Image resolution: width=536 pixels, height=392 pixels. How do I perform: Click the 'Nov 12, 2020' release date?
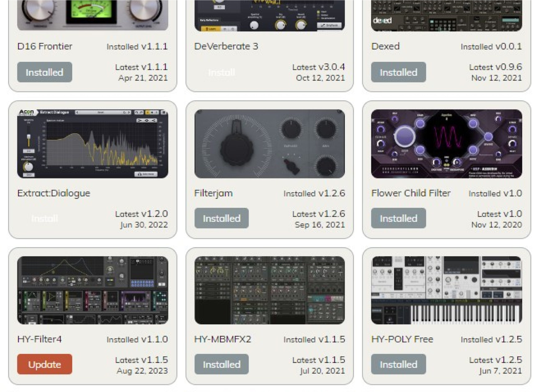(x=497, y=225)
